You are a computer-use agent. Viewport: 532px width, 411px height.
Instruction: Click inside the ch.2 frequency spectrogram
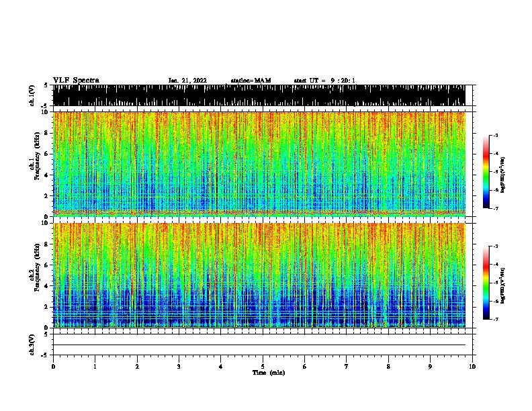point(259,275)
